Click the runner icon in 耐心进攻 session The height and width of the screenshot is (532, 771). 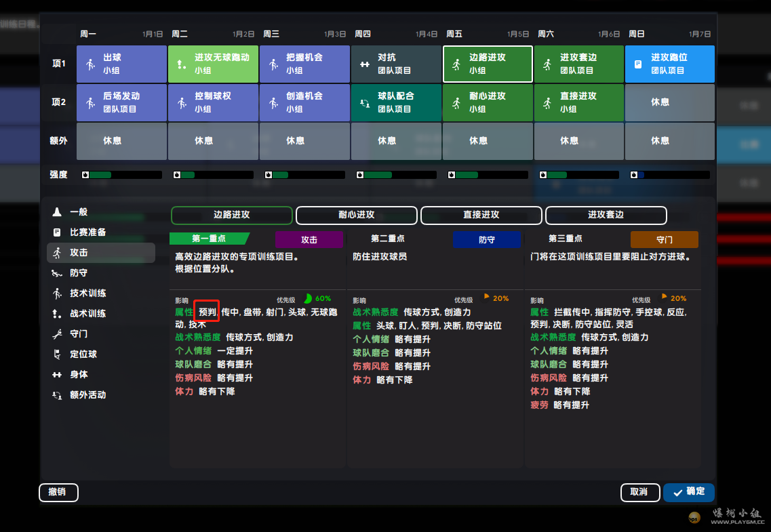pyautogui.click(x=456, y=103)
